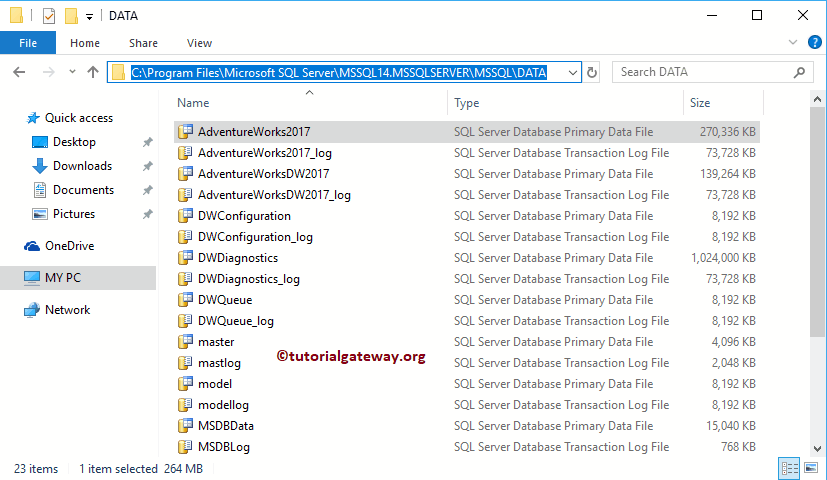Open Network in navigation pane

[x=68, y=310]
